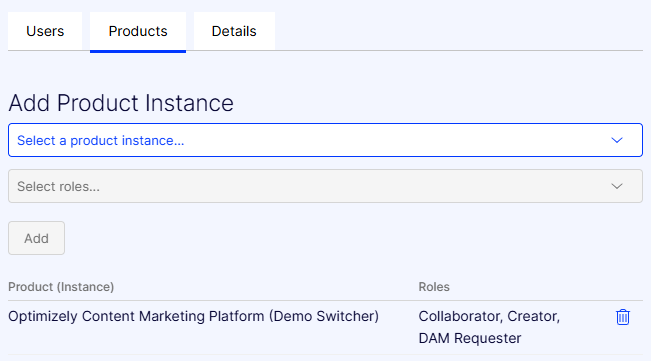The width and height of the screenshot is (651, 361).
Task: Select the Products tab
Action: [138, 32]
